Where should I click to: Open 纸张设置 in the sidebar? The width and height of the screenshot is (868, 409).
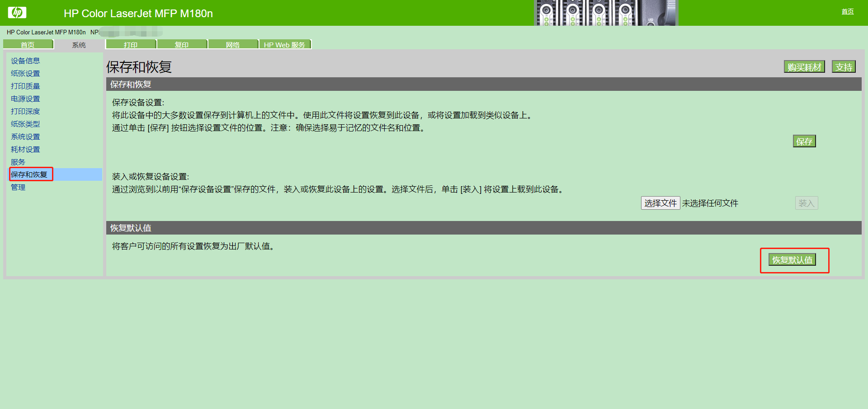[25, 73]
